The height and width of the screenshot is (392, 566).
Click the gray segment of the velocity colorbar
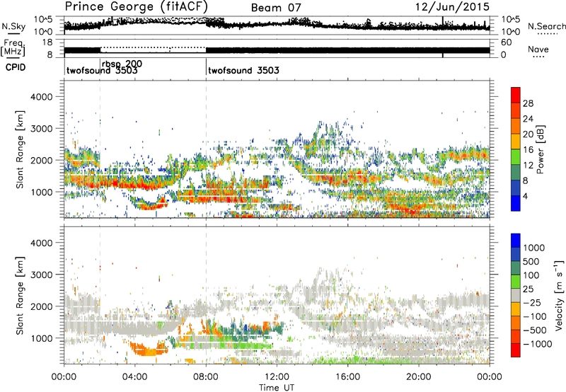(516, 296)
